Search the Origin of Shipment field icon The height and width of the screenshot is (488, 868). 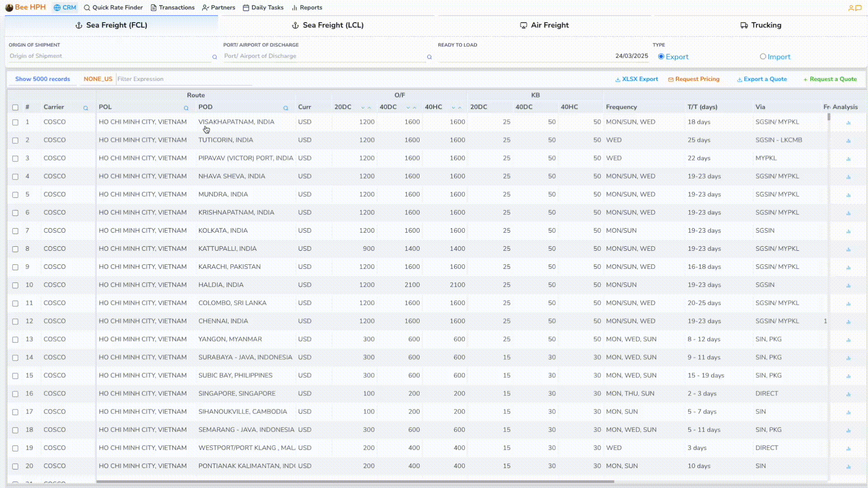pos(215,57)
